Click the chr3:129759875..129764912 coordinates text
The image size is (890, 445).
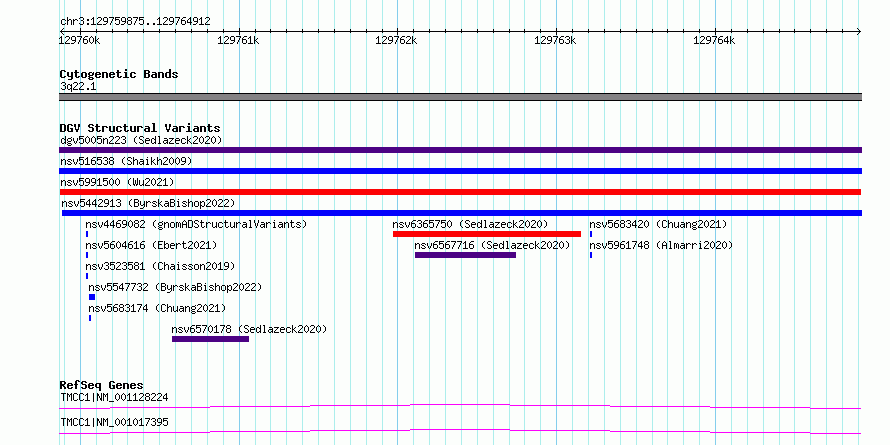[135, 22]
